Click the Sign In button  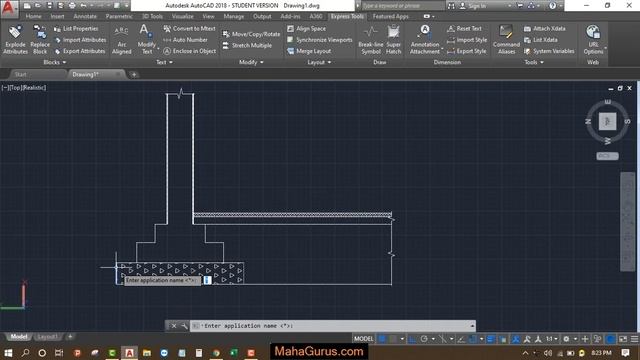(473, 6)
